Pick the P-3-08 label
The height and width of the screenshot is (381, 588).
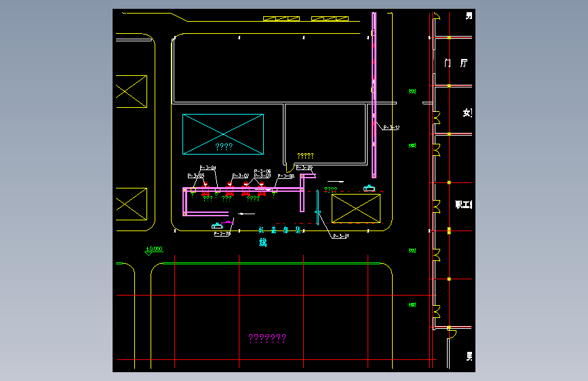[x=286, y=176]
